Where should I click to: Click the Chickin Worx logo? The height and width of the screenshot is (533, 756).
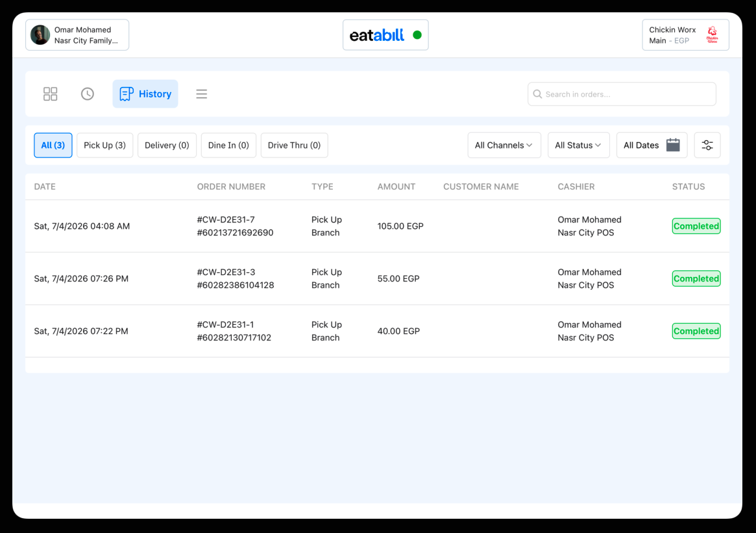[x=712, y=35]
